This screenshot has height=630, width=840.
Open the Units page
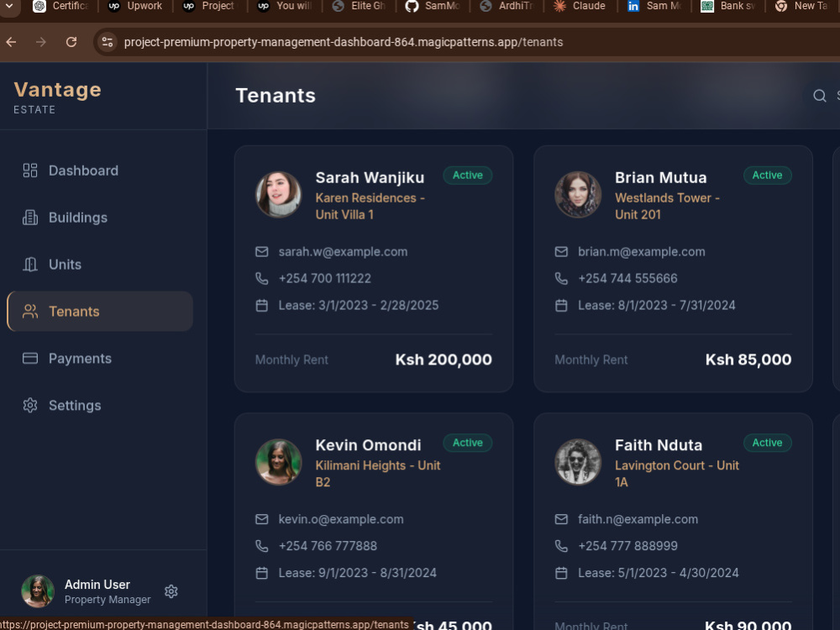tap(100, 265)
